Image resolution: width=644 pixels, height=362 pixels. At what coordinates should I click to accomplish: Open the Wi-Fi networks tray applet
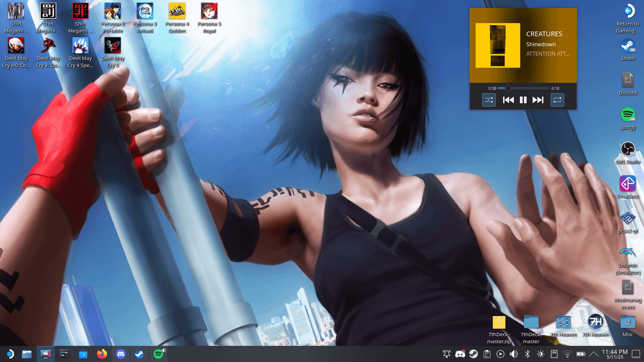[x=568, y=354]
